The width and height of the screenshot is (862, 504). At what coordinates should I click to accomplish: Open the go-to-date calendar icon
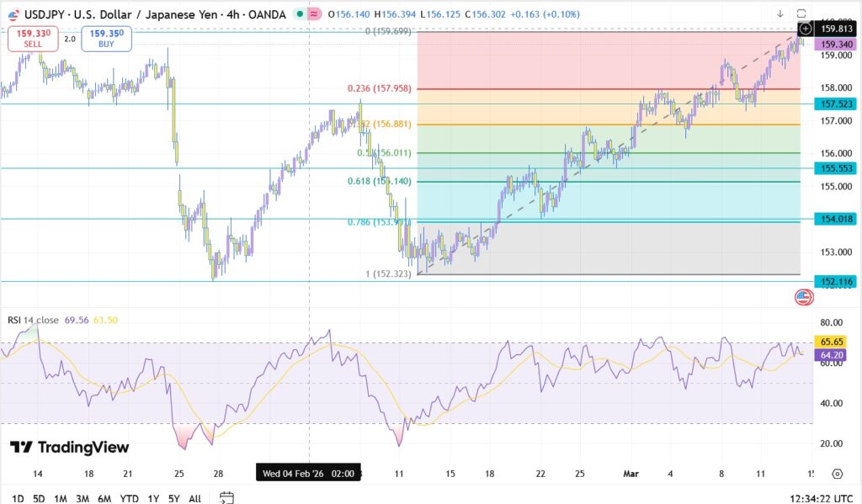pyautogui.click(x=226, y=497)
